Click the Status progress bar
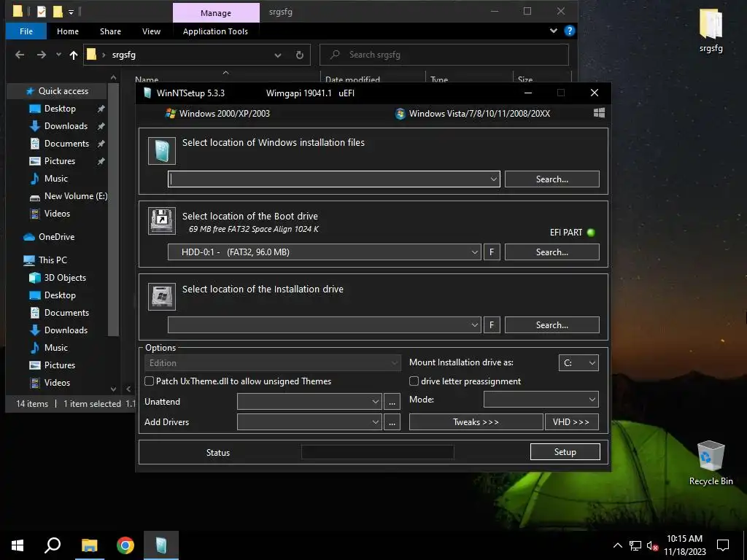The height and width of the screenshot is (560, 747). click(378, 452)
